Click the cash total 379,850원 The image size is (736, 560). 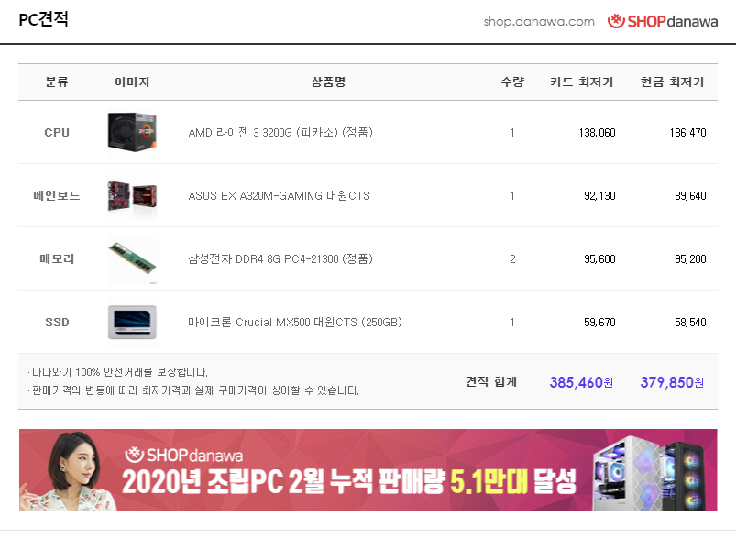tap(672, 382)
